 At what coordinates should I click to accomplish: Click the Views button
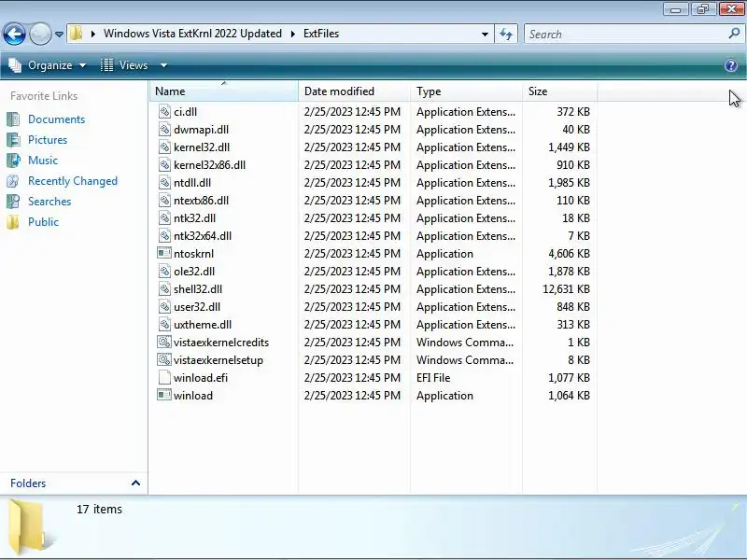tap(125, 65)
